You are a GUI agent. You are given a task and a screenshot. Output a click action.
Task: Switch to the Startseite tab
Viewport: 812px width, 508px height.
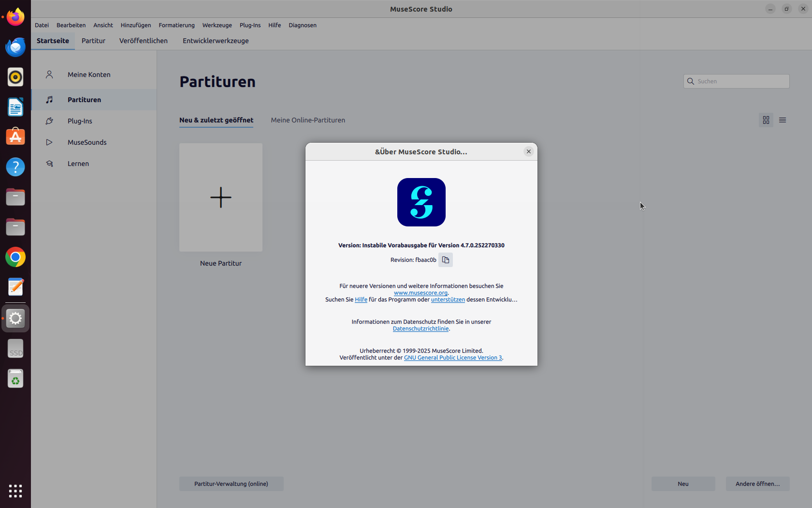[53, 41]
